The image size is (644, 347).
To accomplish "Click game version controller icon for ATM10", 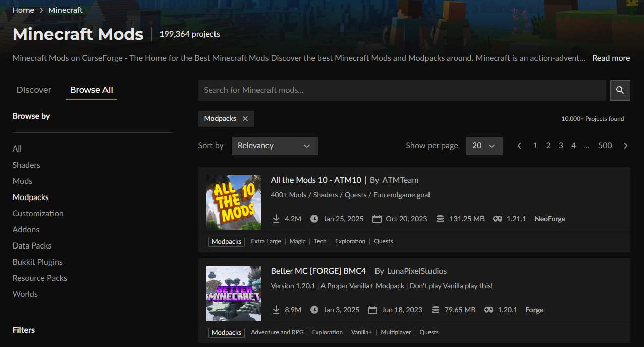I will tap(498, 219).
